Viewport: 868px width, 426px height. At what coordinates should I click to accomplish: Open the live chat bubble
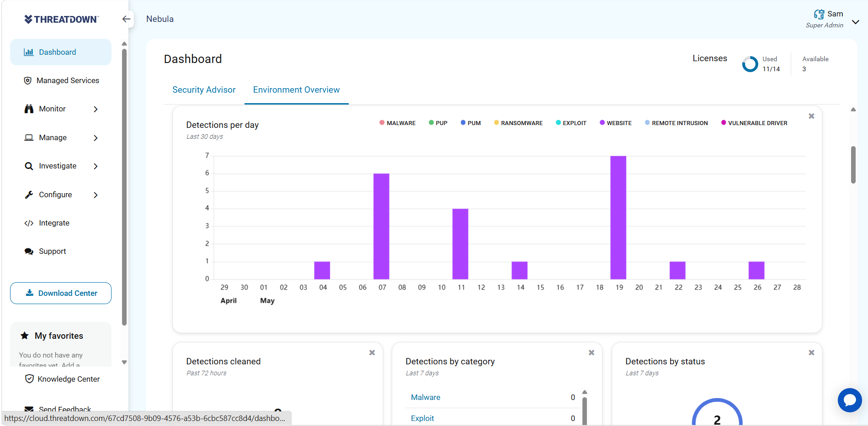point(850,400)
